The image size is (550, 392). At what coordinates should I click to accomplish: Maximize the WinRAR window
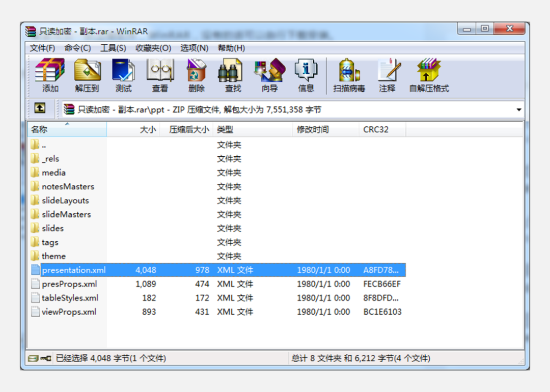pyautogui.click(x=485, y=29)
